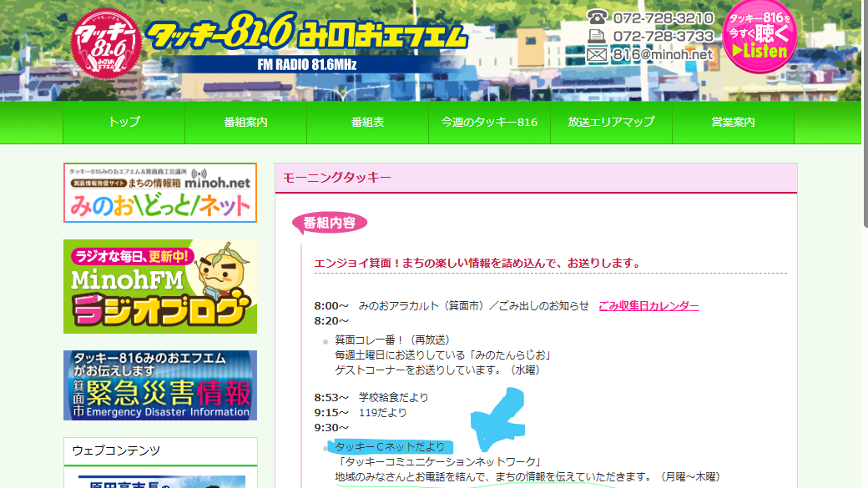This screenshot has width=868, height=488.
Task: Open the 816@minoh.net email address
Action: [x=663, y=55]
